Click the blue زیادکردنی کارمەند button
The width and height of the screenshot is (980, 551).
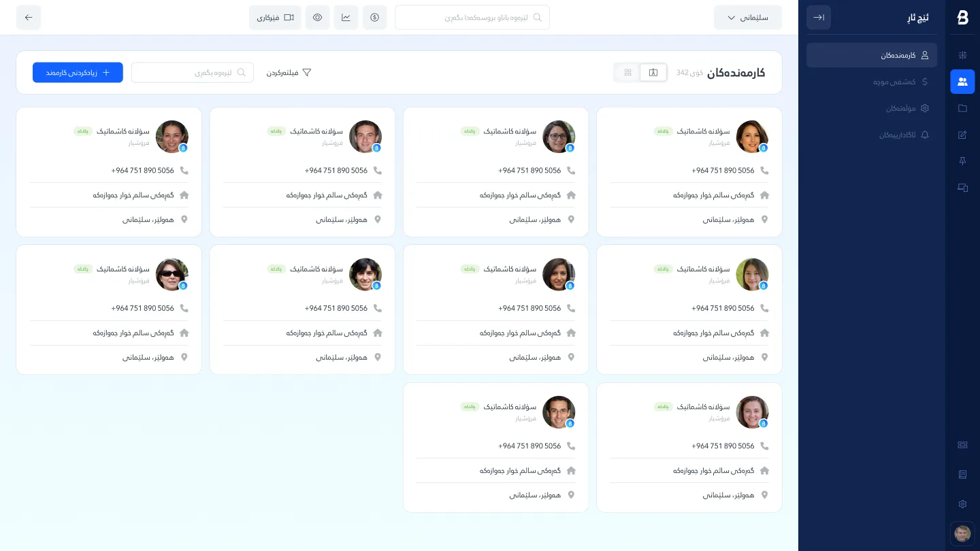coord(78,73)
